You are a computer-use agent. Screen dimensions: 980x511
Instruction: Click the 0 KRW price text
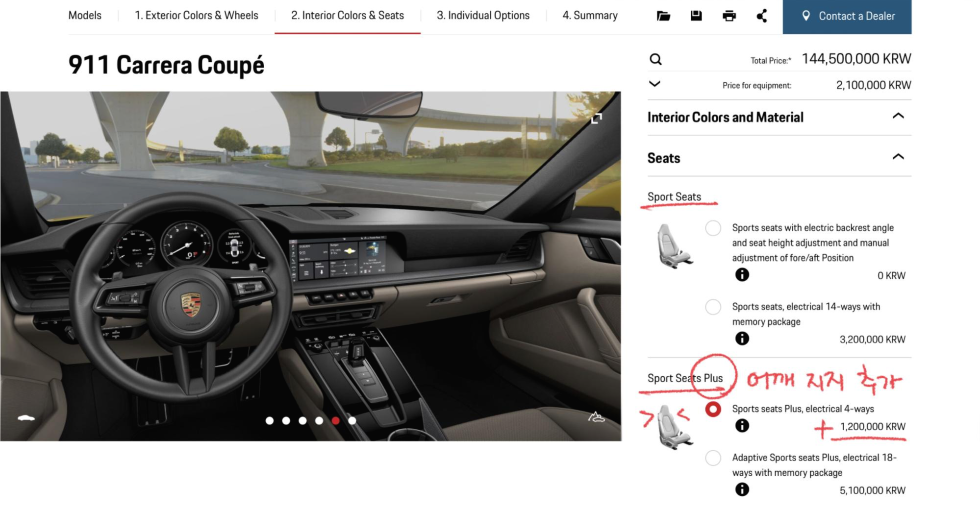(x=891, y=275)
